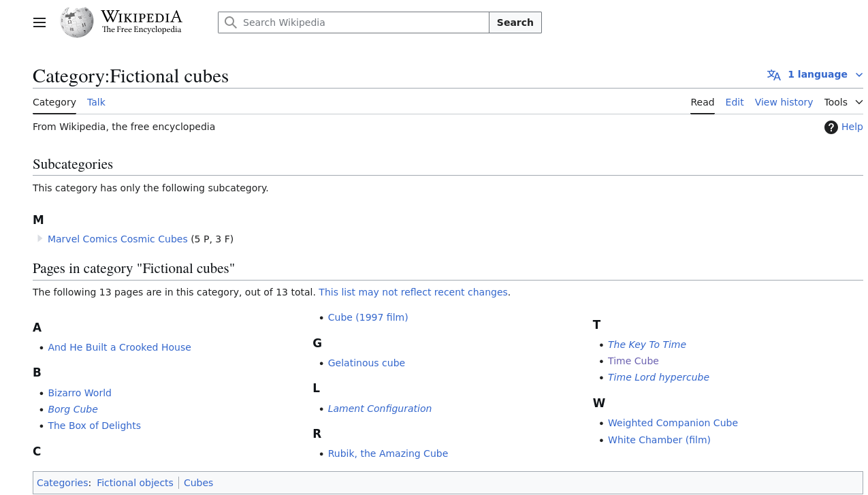Open the Categories link in footer box
This screenshot has height=495, width=868.
tap(63, 483)
